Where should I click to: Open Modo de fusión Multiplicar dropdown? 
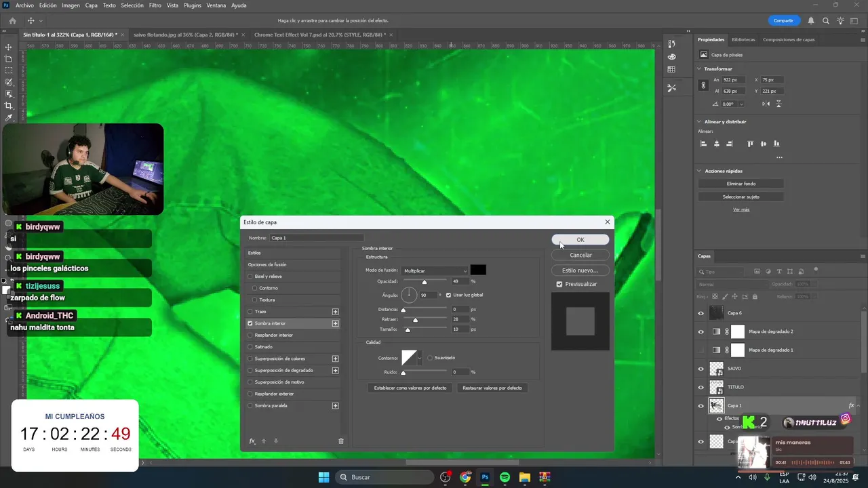tap(435, 270)
